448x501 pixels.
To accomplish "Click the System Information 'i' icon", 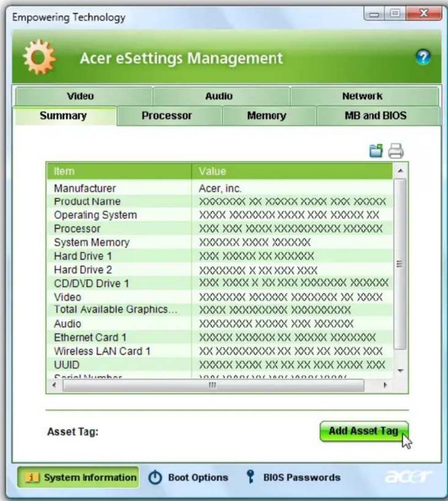I will 32,477.
